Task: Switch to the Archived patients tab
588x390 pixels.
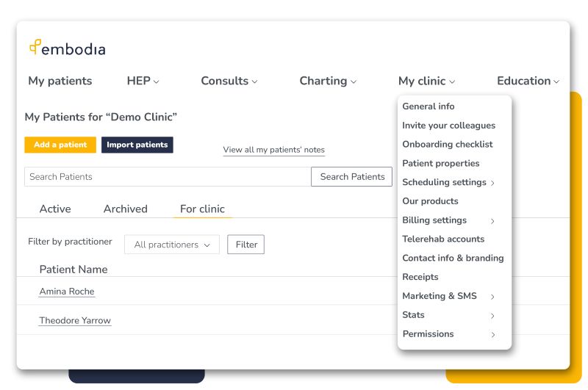Action: [126, 209]
